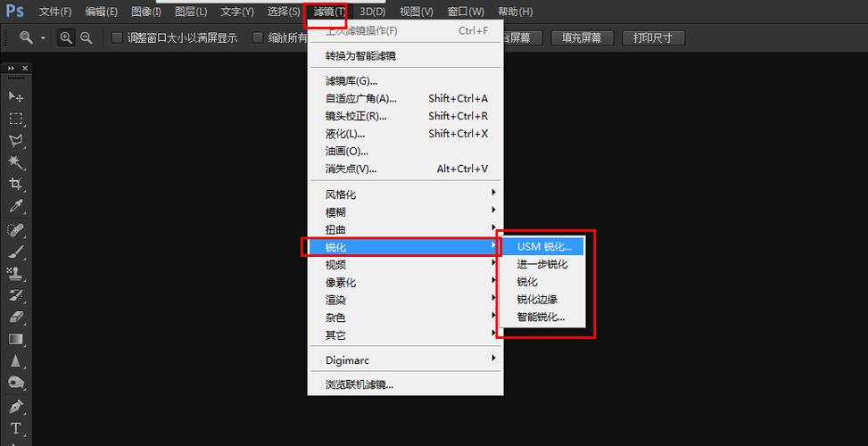Select the Move tool

[x=15, y=96]
